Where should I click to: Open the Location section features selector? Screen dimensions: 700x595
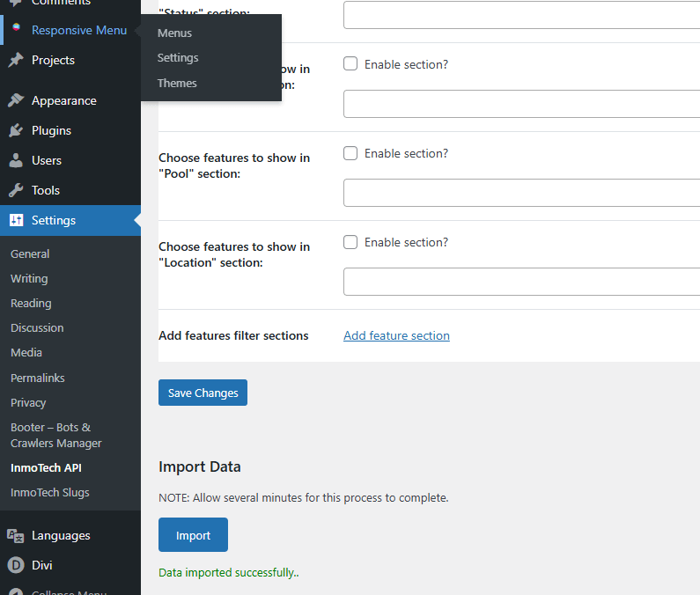[x=521, y=282]
